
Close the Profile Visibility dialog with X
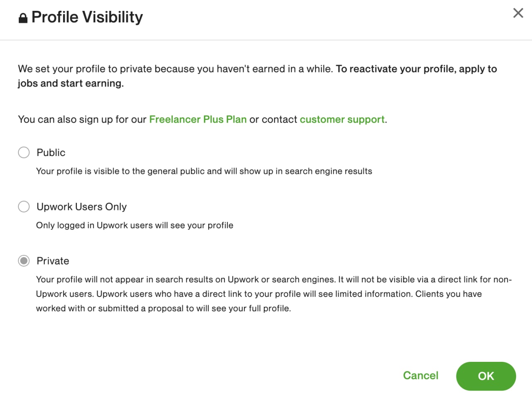518,13
